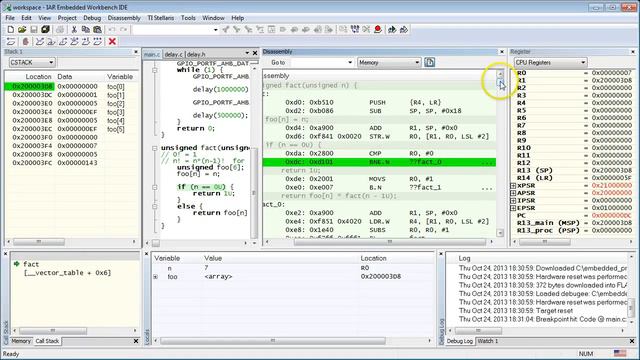Click the Break hand icon
Screen dimensions: 640x360
click(25, 42)
